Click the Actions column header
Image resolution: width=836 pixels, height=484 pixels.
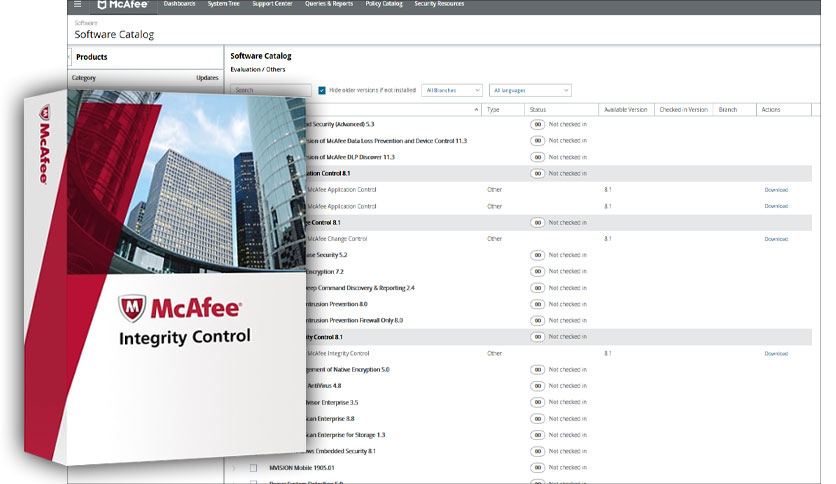click(x=770, y=110)
